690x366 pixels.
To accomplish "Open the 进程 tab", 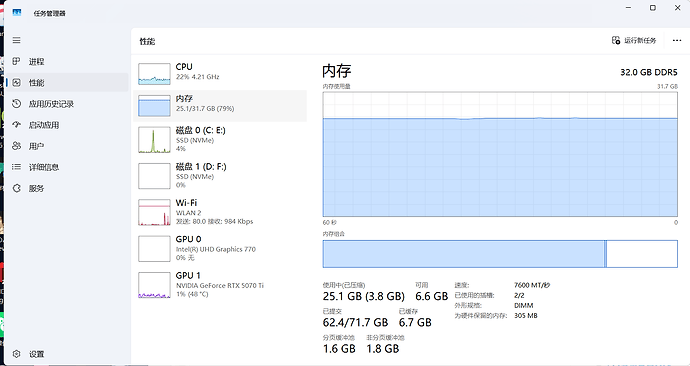I will click(67, 62).
